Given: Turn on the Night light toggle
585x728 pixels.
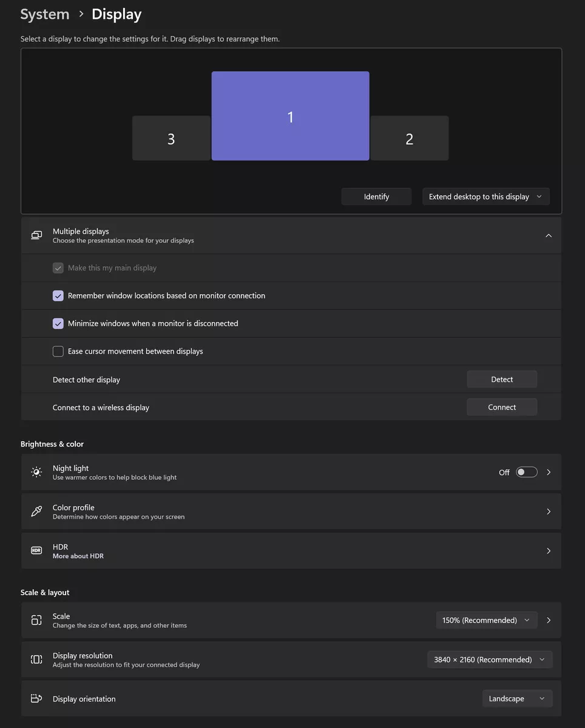Looking at the screenshot, I should coord(526,472).
